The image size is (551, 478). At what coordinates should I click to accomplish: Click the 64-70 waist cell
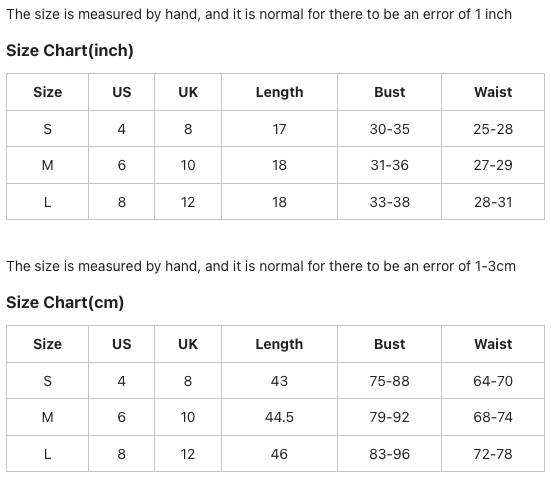(x=493, y=381)
